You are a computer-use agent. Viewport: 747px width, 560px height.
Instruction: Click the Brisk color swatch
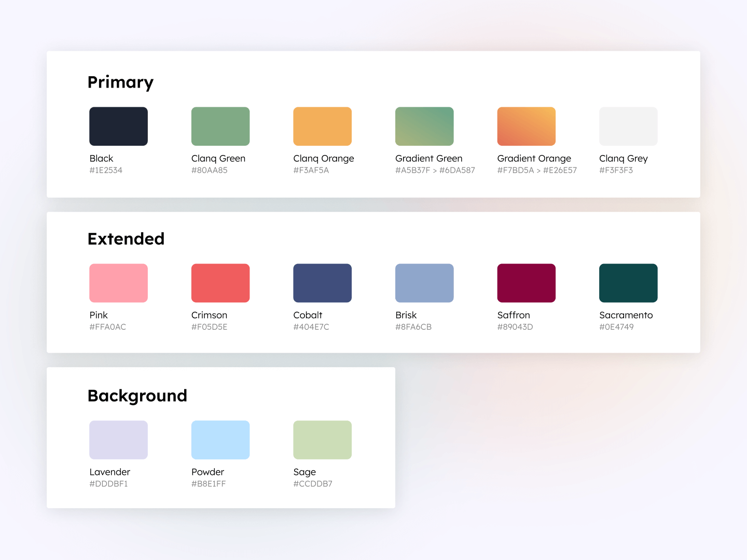[424, 283]
